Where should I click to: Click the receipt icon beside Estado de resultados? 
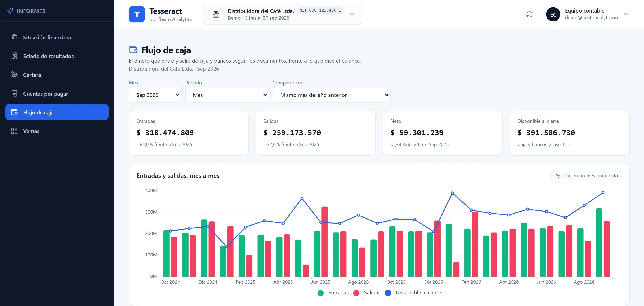(x=14, y=56)
